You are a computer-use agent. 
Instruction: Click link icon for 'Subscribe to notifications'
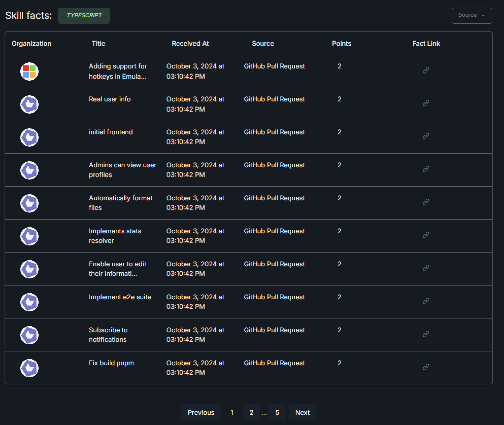coord(426,334)
